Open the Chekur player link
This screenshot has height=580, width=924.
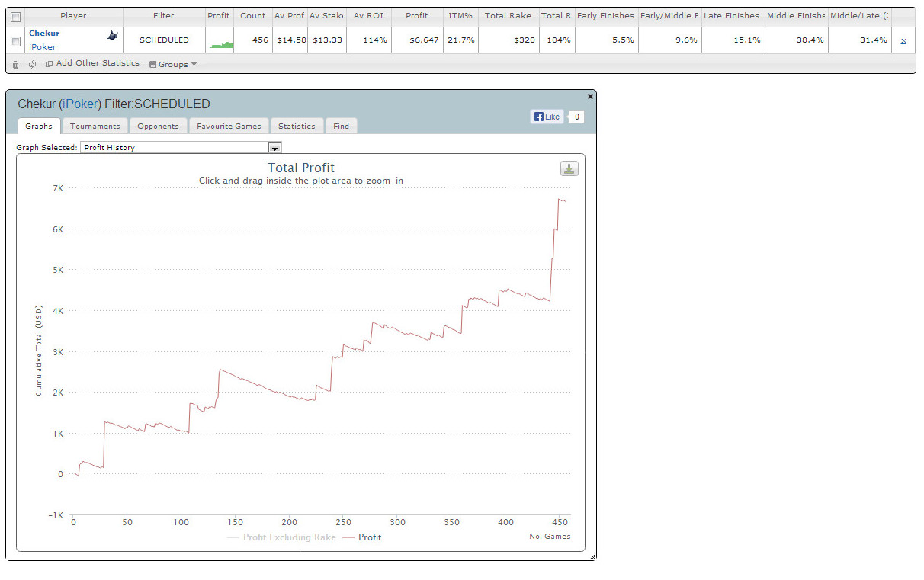pos(44,34)
